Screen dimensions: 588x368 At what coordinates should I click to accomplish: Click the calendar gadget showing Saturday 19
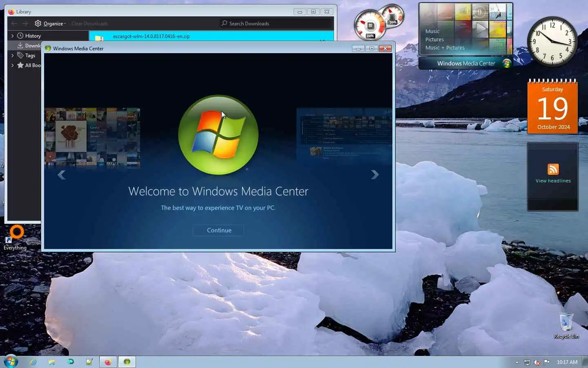(552, 107)
